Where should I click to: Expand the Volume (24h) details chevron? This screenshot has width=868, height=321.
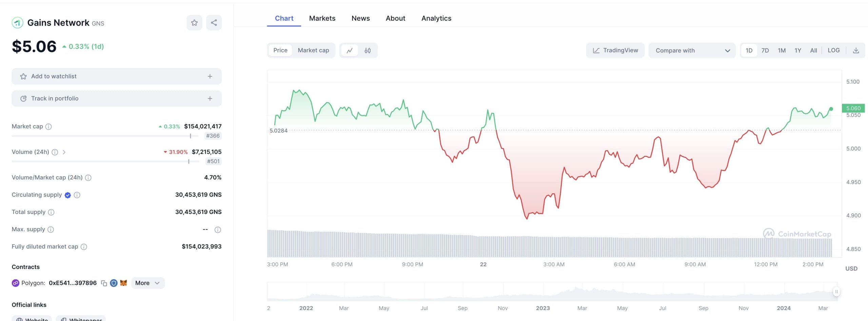pyautogui.click(x=64, y=152)
